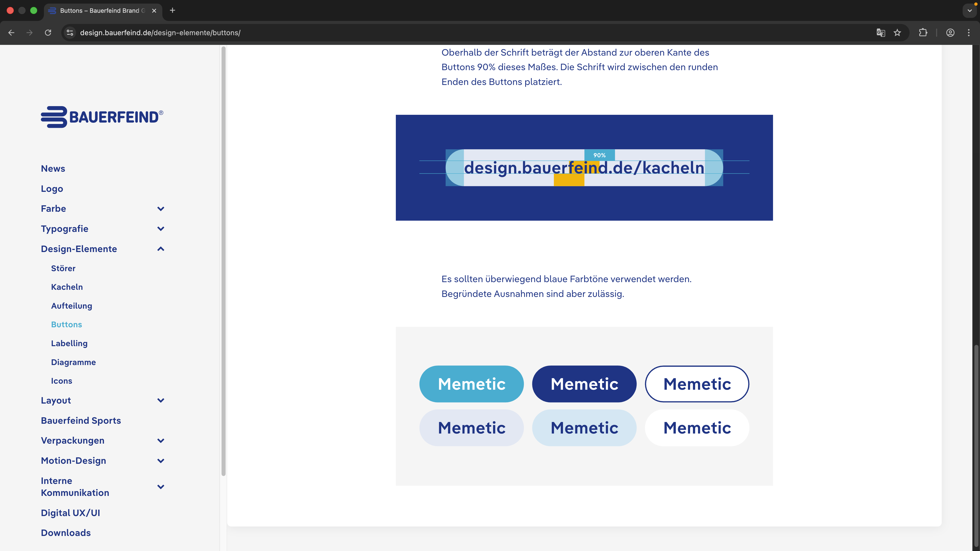Expand the Motion-Design submenu
This screenshot has width=980, height=551.
161,461
